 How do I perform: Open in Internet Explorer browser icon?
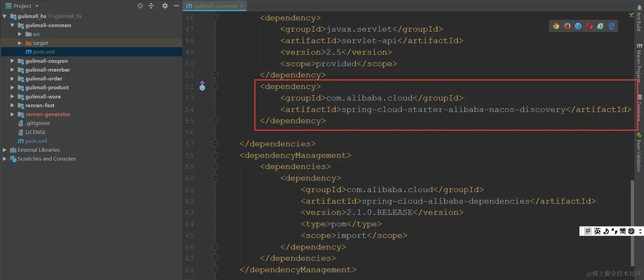(600, 26)
